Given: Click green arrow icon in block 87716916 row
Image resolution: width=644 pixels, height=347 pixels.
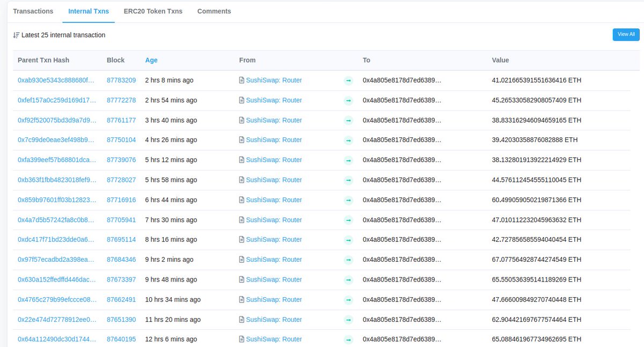Looking at the screenshot, I should coord(348,200).
